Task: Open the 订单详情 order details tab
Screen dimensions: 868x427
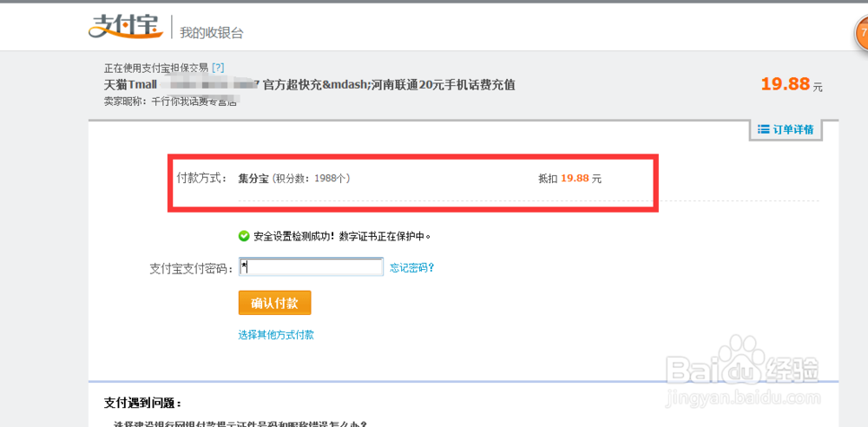Action: [786, 129]
